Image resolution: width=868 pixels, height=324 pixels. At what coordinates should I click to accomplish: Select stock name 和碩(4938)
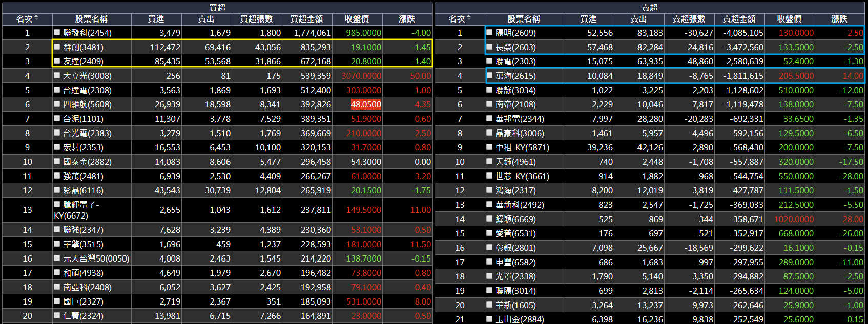click(83, 273)
